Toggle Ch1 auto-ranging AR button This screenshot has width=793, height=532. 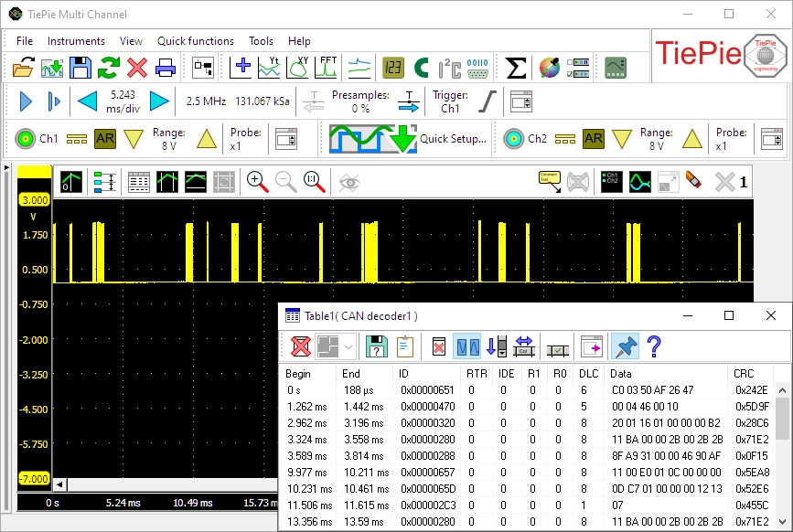[x=105, y=139]
